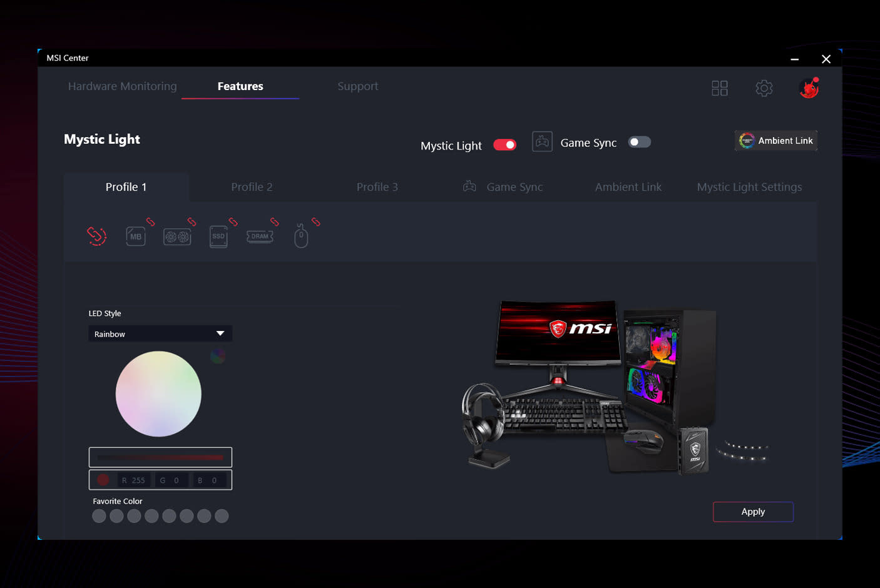Select the graphics card device icon

177,236
